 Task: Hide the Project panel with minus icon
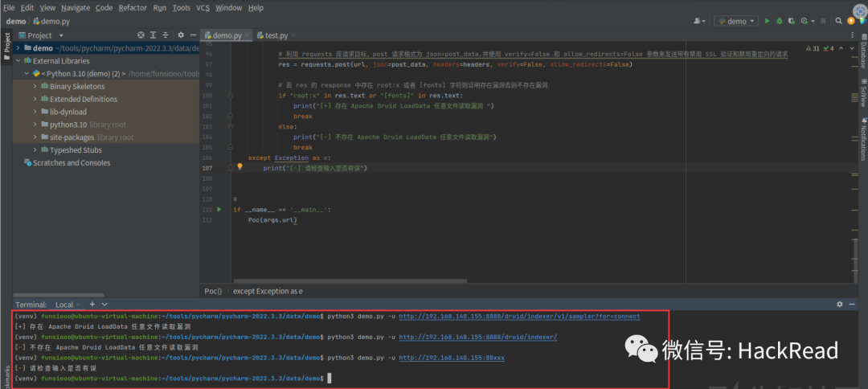coord(192,35)
